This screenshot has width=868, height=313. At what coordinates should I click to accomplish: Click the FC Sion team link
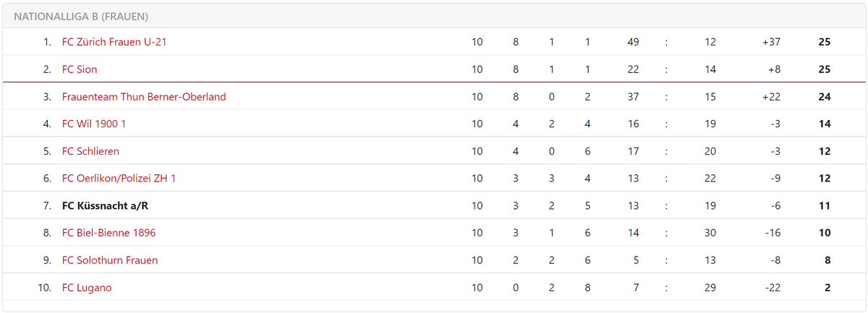80,69
